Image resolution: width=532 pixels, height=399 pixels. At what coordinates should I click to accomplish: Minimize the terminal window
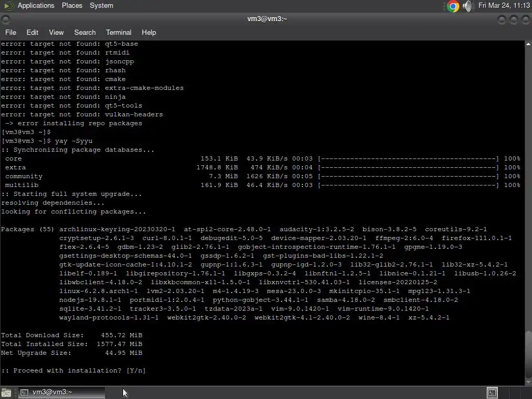[x=502, y=20]
